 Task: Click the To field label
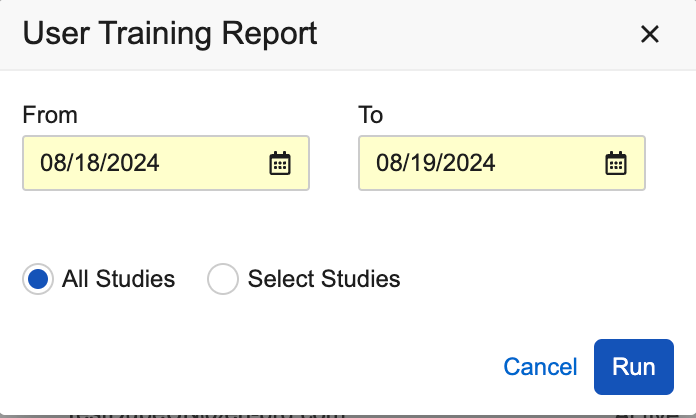(371, 115)
